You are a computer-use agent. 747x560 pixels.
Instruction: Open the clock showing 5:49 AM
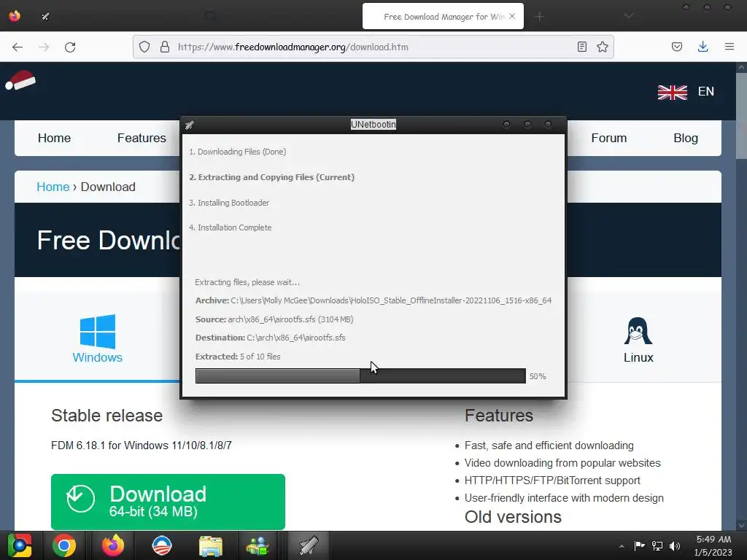[713, 545]
